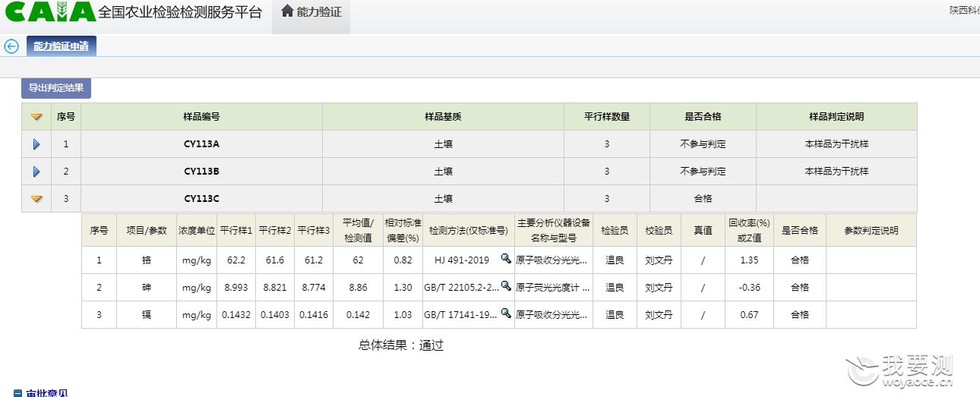Click value 0.1432 in 镉 row
The image size is (980, 397).
(x=236, y=314)
